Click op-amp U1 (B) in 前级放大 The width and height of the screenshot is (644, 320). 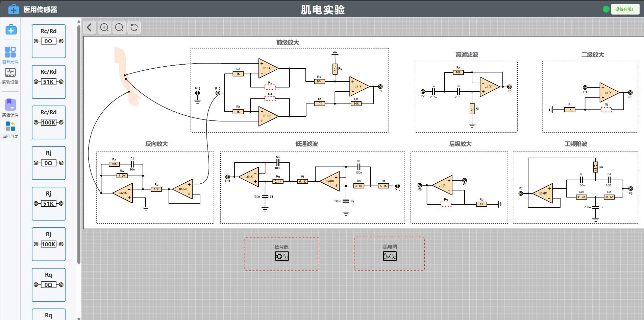[x=268, y=116]
